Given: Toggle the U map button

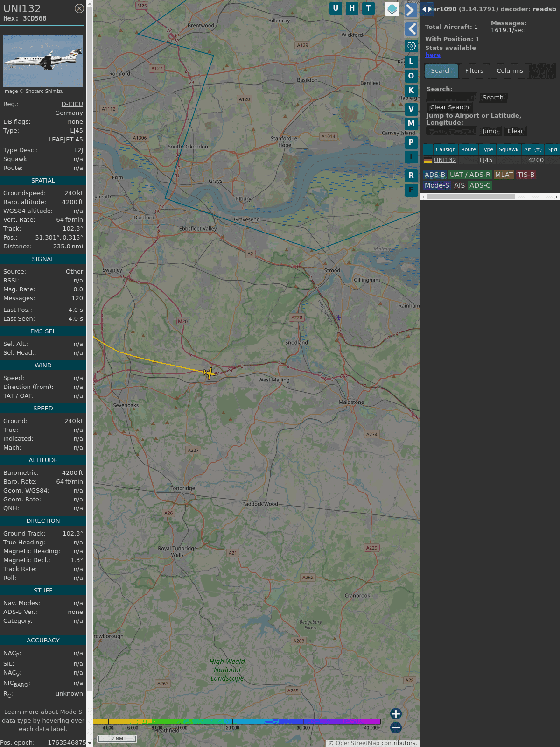Looking at the screenshot, I should coord(336,8).
